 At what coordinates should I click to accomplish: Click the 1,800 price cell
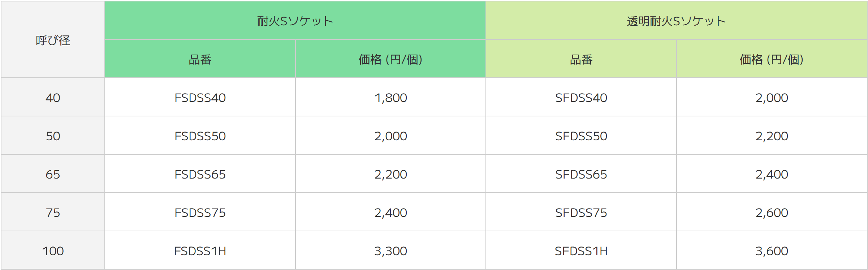390,98
